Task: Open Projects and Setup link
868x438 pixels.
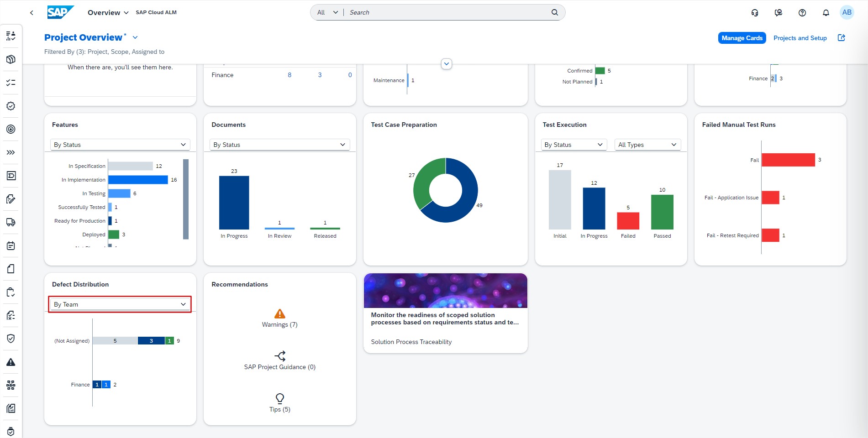Action: pyautogui.click(x=800, y=38)
